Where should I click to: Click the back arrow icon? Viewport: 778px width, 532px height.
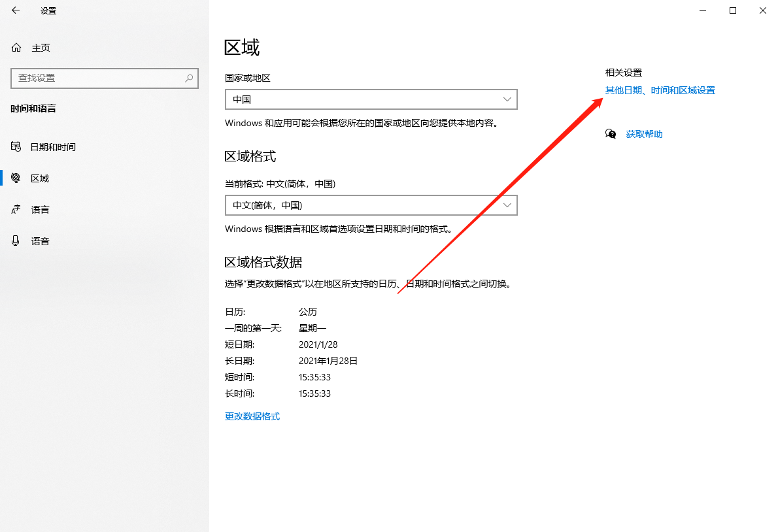click(16, 10)
